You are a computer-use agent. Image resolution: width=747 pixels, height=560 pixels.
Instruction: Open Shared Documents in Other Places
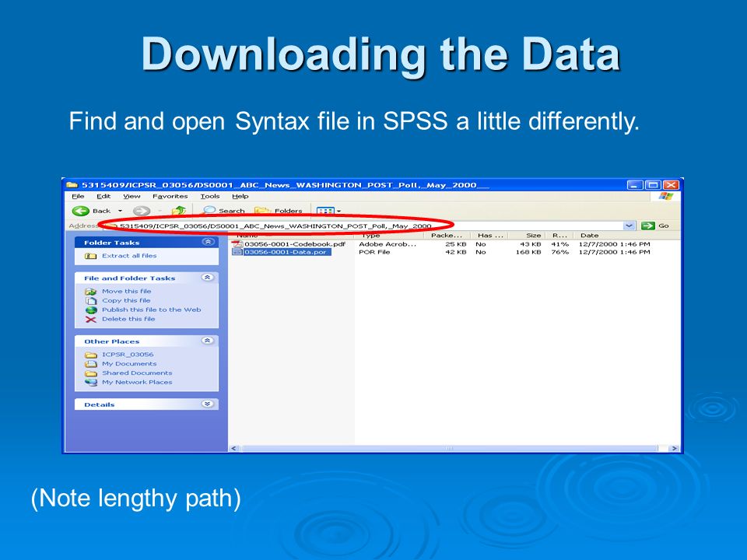pos(137,373)
